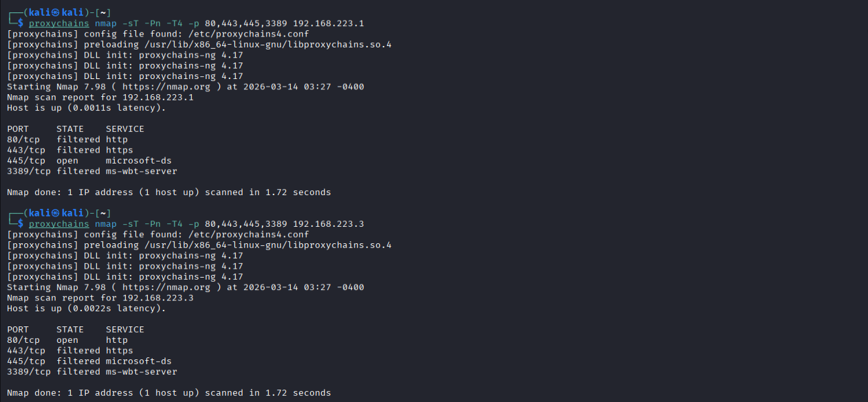Click the Host is up 0.0022s latency line
The image size is (868, 402).
point(86,309)
